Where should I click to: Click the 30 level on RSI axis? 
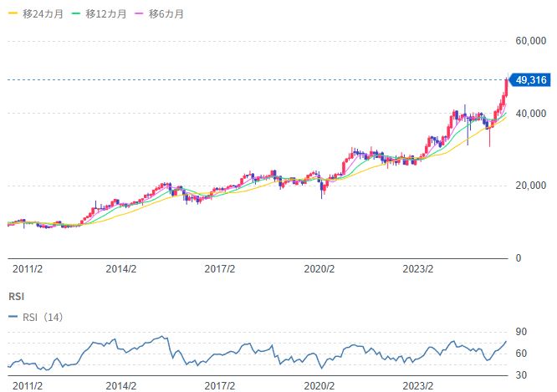pyautogui.click(x=521, y=374)
